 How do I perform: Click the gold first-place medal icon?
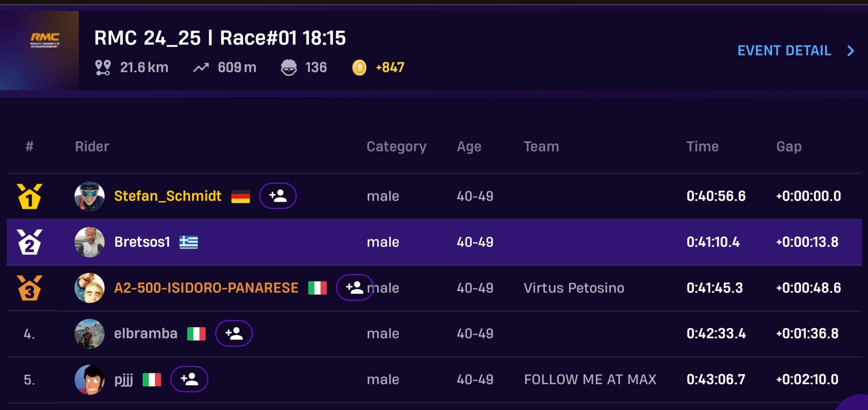tap(29, 196)
